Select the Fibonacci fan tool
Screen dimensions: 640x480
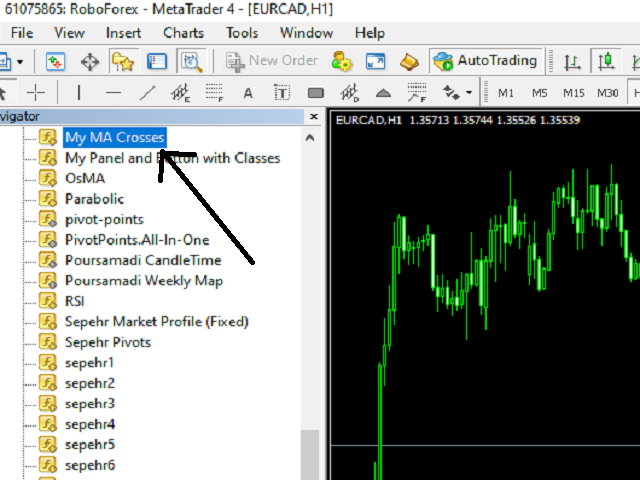(417, 93)
